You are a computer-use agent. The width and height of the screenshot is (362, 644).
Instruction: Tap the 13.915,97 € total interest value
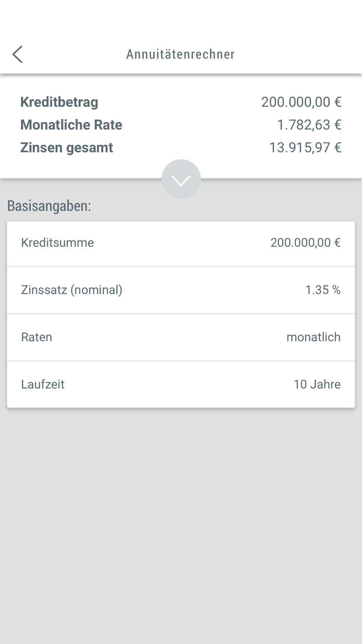[305, 148]
